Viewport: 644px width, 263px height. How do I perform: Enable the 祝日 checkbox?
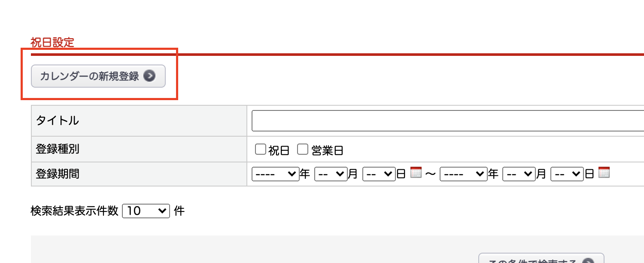point(261,150)
